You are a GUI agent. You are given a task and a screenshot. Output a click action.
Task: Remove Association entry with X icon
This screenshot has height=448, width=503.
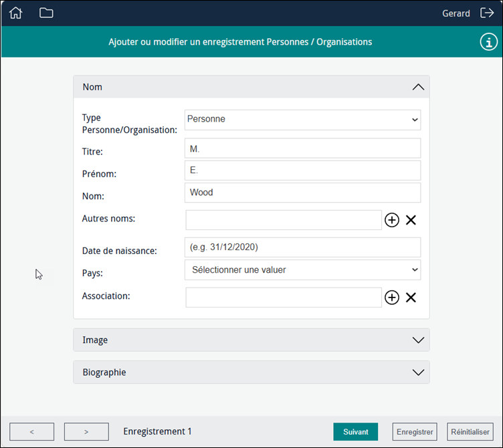click(411, 298)
